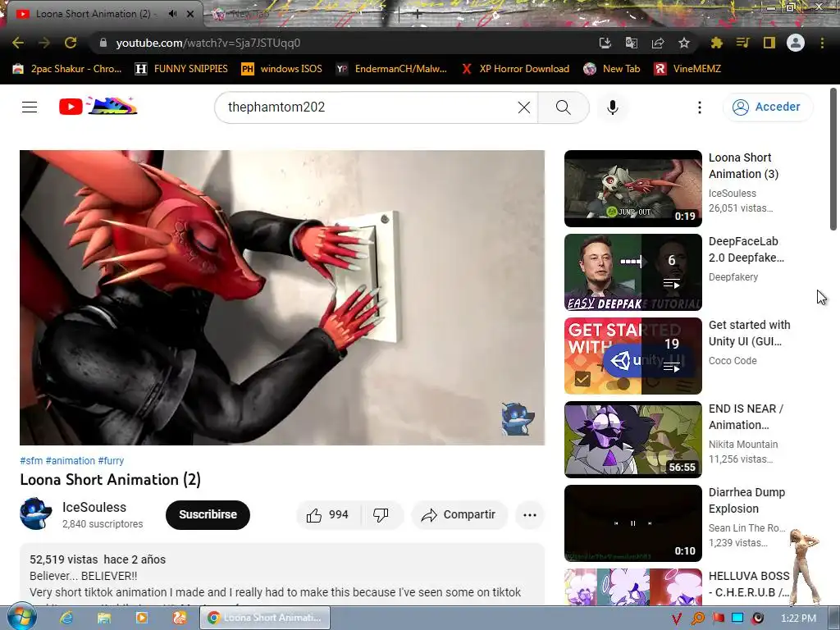Screen dimensions: 840x630
Task: Open the IceSouless channel avatar
Action: click(36, 514)
